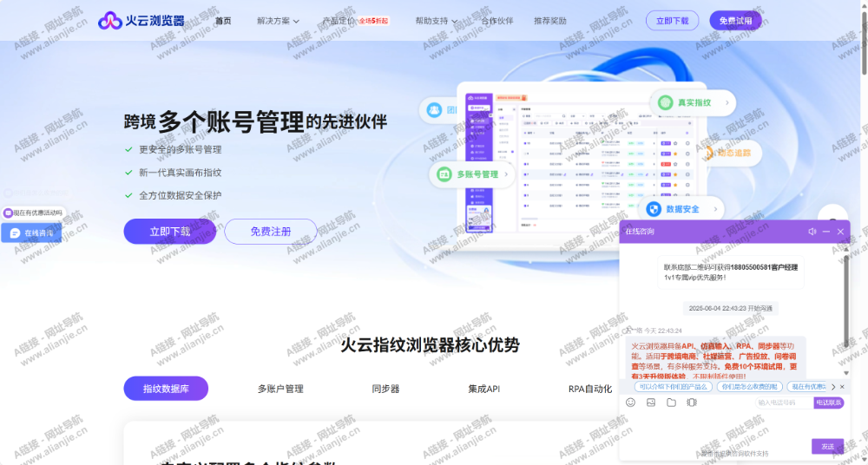Click the header 立即下载 outlined button
Image resolution: width=868 pixels, height=465 pixels.
(672, 21)
